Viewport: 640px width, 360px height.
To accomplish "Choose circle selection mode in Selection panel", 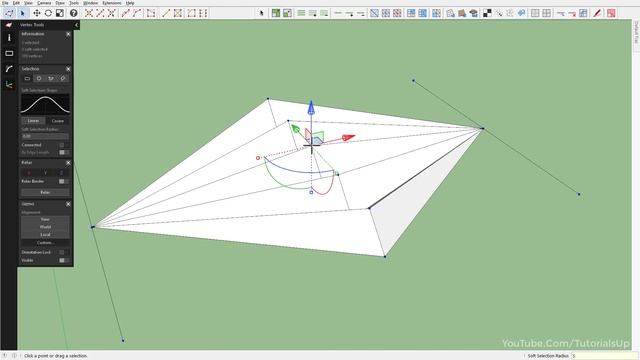I will pos(39,78).
